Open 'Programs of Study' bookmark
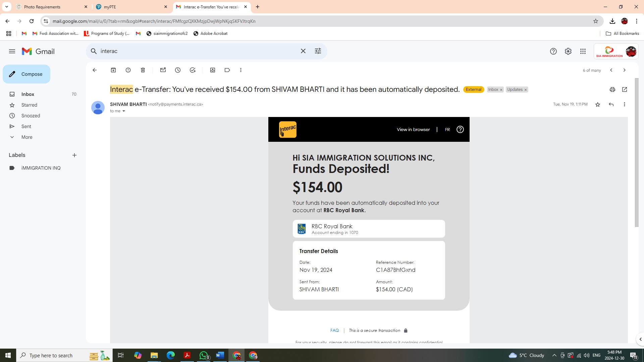This screenshot has height=362, width=644. click(107, 34)
